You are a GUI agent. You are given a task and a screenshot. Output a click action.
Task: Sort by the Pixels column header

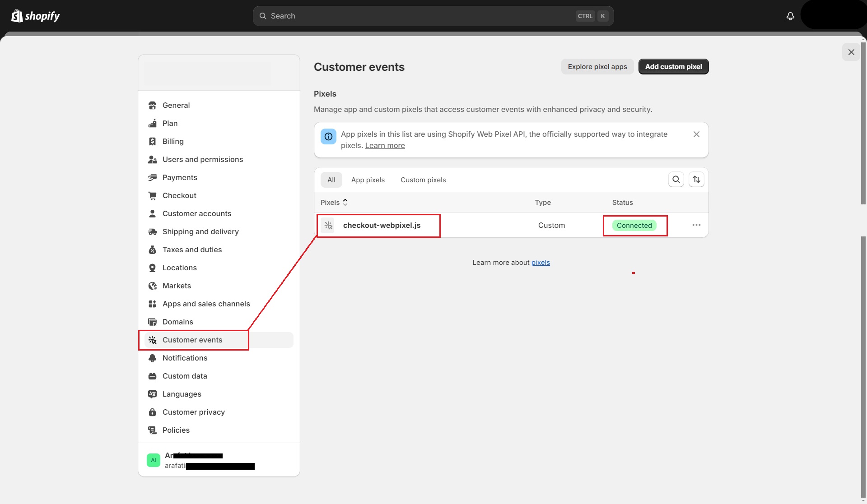334,202
